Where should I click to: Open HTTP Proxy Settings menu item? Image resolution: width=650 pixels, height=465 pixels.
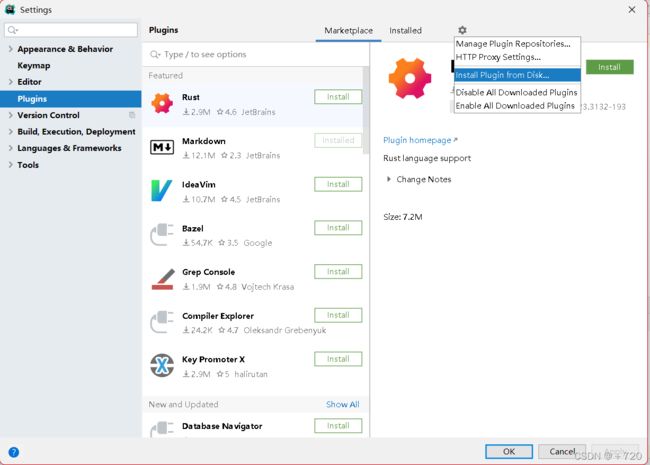coord(517,57)
